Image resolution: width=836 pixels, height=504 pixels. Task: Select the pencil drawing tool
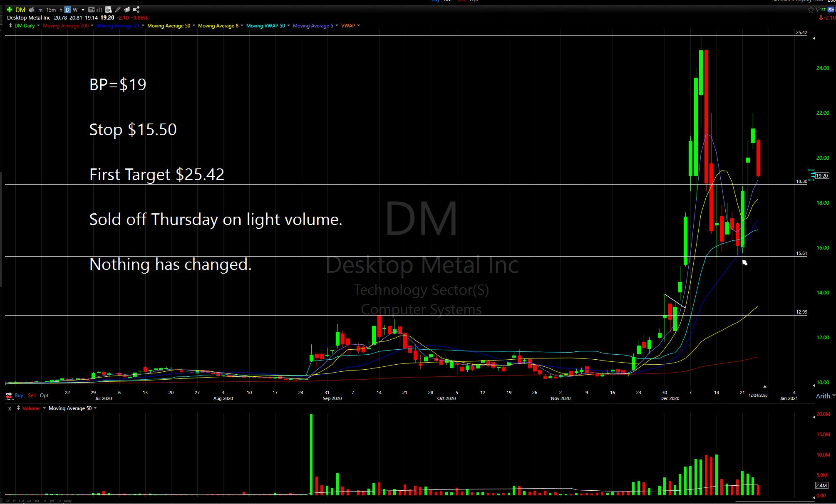118,10
